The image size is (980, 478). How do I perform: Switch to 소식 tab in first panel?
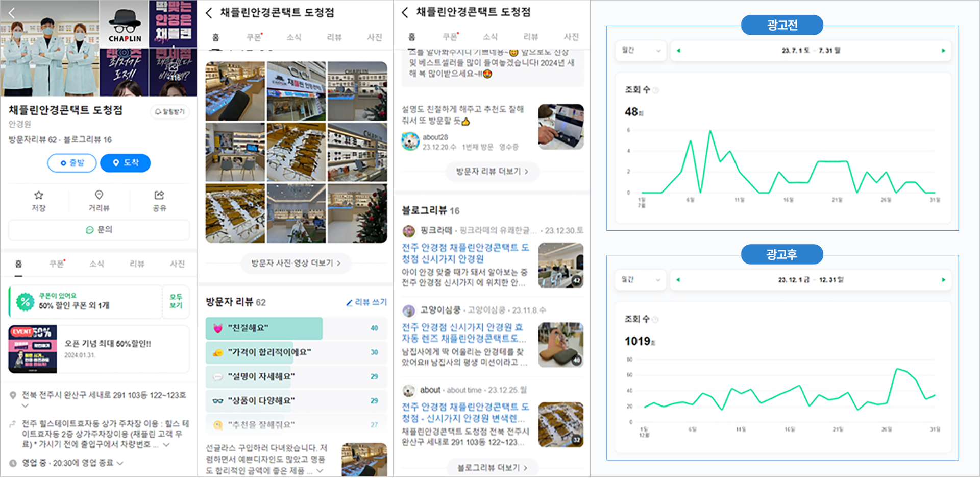[x=96, y=264]
